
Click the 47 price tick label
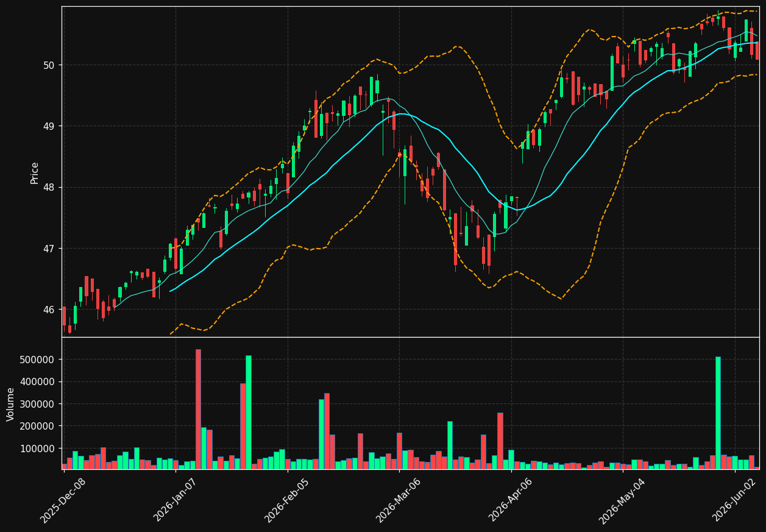click(49, 249)
